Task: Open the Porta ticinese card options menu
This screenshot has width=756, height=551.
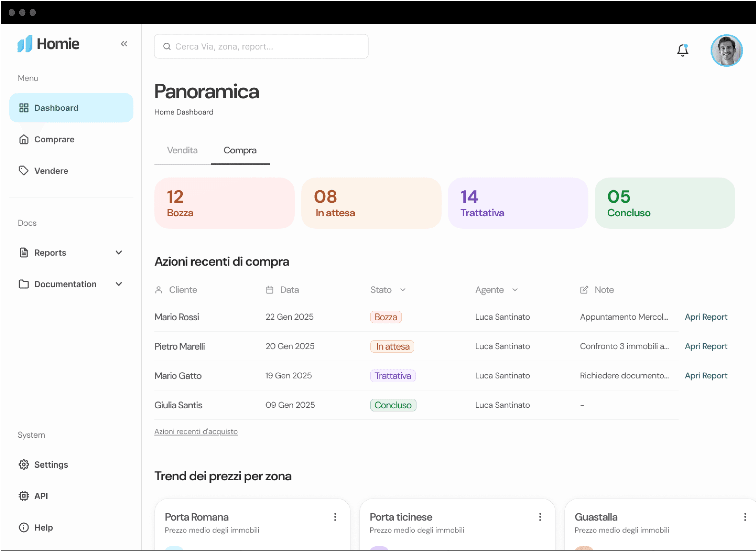Action: pyautogui.click(x=540, y=517)
